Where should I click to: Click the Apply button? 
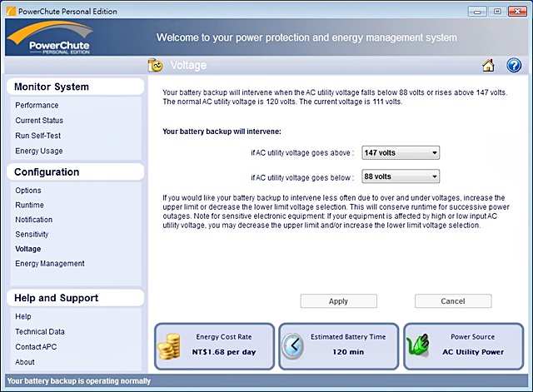(339, 301)
